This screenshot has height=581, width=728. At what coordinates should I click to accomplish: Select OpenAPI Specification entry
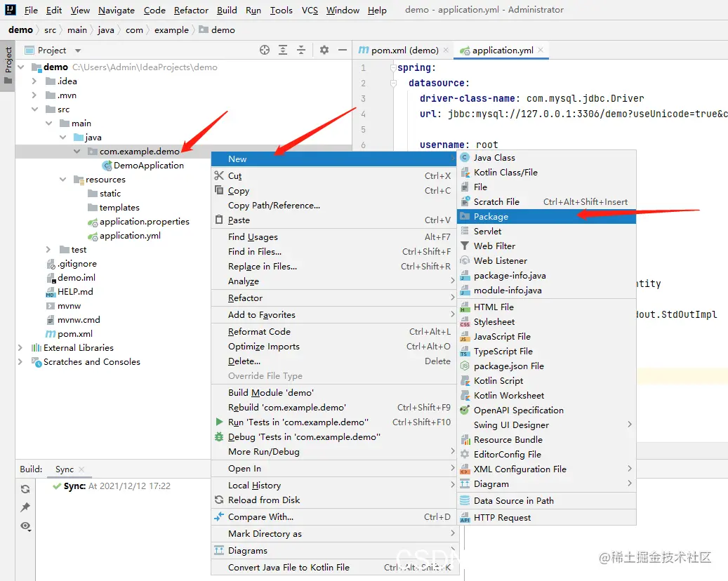546,410
